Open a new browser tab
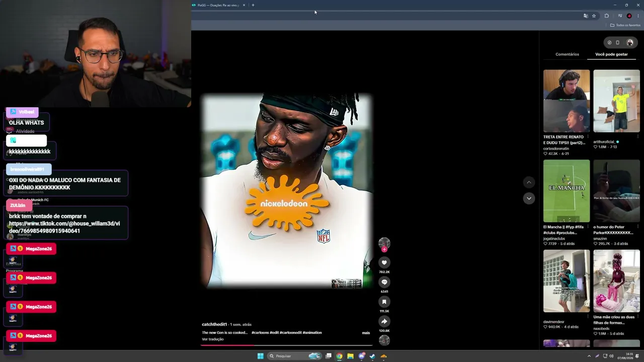 click(x=253, y=5)
